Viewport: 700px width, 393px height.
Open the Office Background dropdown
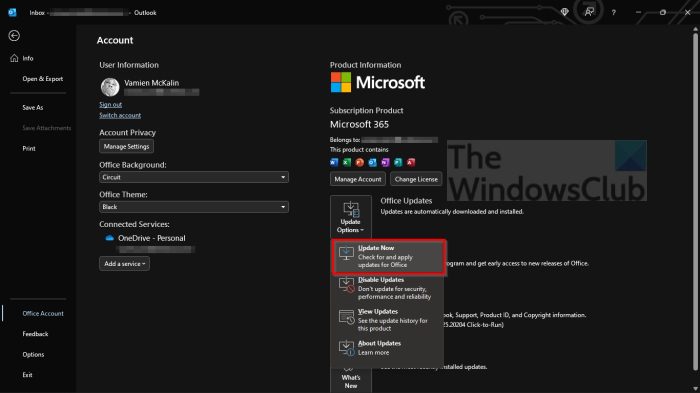tap(194, 177)
